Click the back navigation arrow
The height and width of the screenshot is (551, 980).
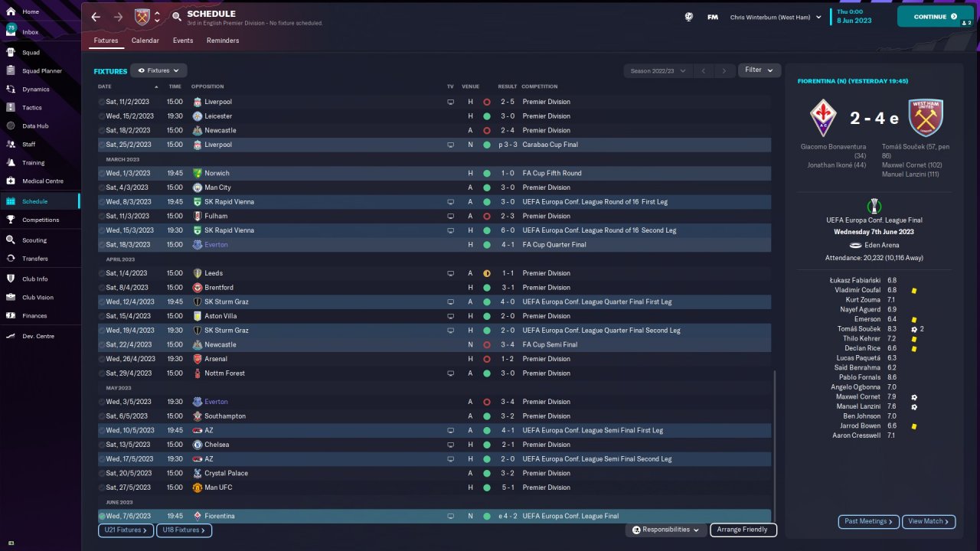96,17
